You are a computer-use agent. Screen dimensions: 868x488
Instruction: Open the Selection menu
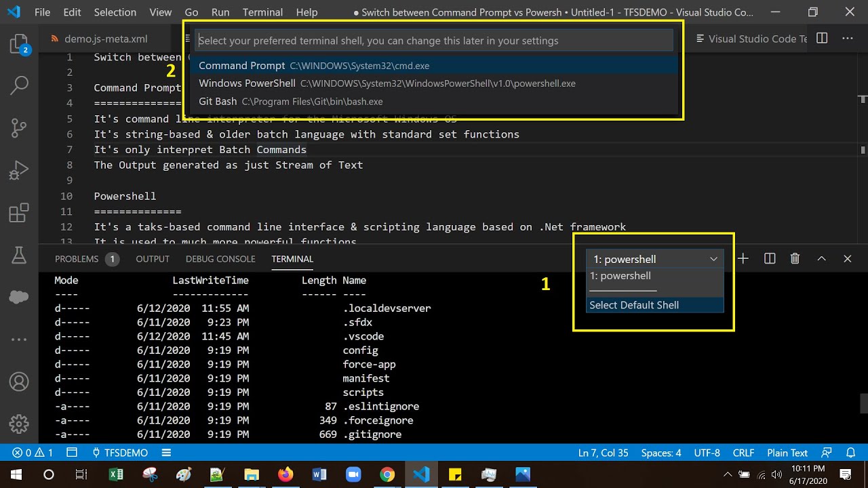[x=115, y=12]
